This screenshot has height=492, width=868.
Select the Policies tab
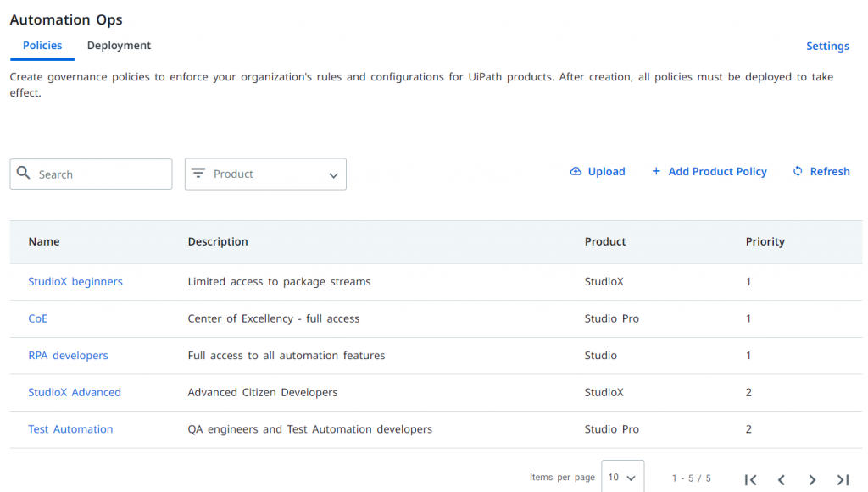pos(42,46)
